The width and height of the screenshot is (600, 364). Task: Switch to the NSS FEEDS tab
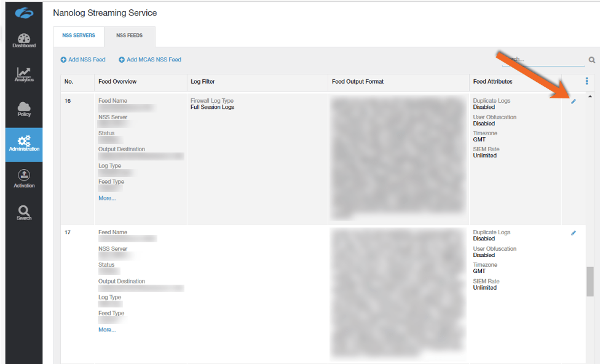[x=130, y=36]
